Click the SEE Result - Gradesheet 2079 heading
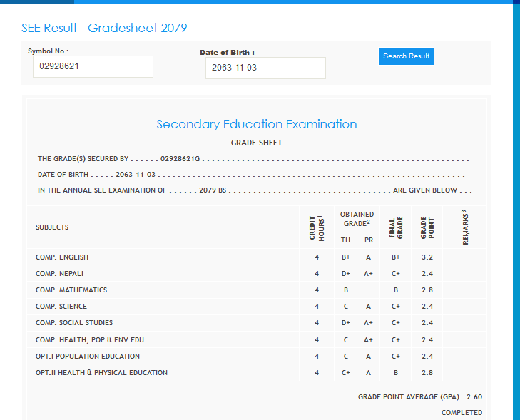This screenshot has width=520, height=420. (x=104, y=28)
